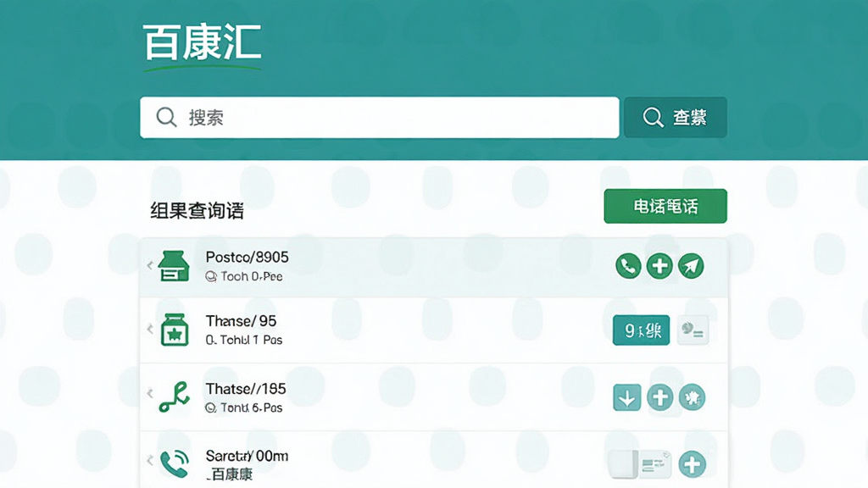868x488 pixels.
Task: Click the card icon on Saretay 00m row
Action: click(655, 465)
